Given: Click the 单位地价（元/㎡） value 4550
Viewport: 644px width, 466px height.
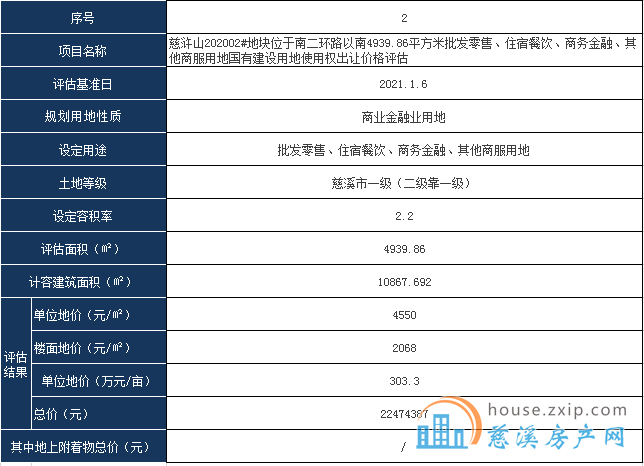Looking at the screenshot, I should (x=403, y=315).
